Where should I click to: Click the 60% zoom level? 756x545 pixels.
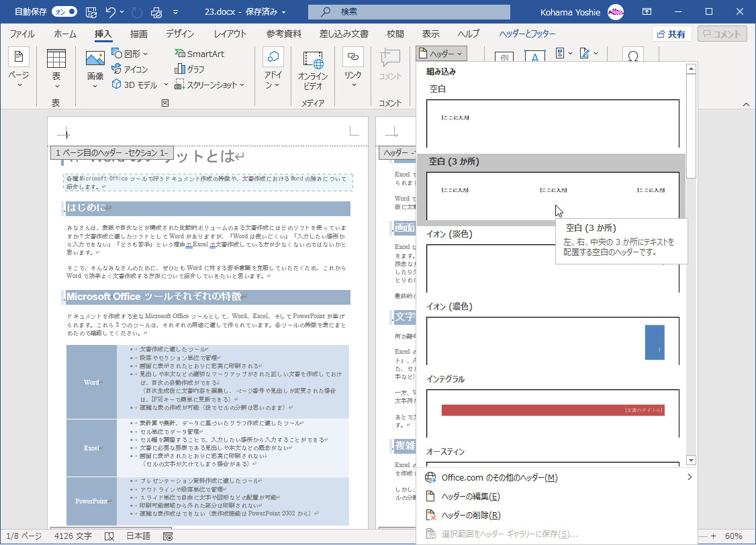pyautogui.click(x=733, y=536)
